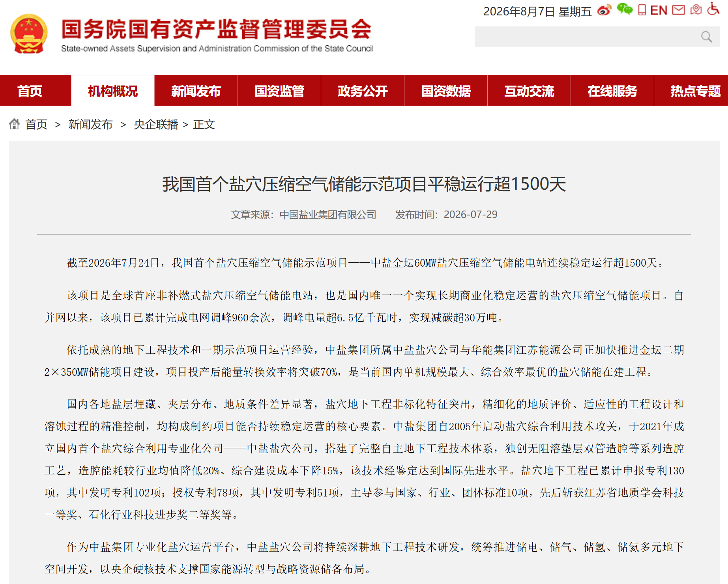Click the paragraph starting 国内各地盐层埋藏

click(x=364, y=459)
